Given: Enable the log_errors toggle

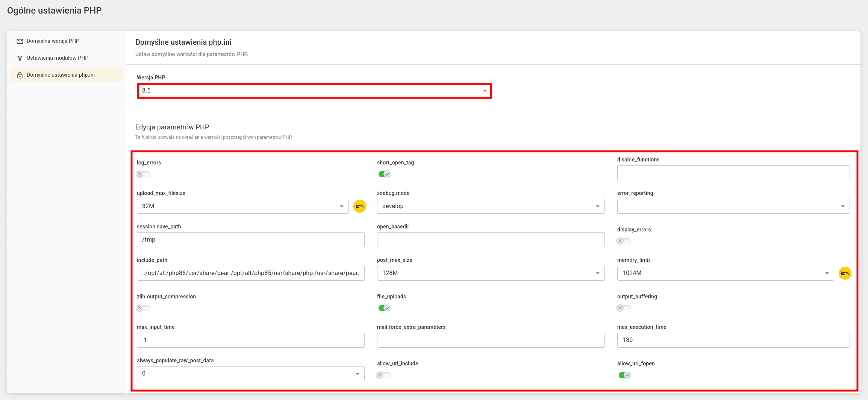Looking at the screenshot, I should [x=143, y=174].
